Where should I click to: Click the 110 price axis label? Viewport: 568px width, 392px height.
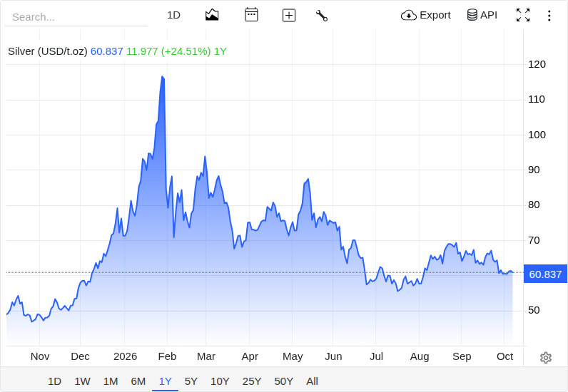coord(537,100)
